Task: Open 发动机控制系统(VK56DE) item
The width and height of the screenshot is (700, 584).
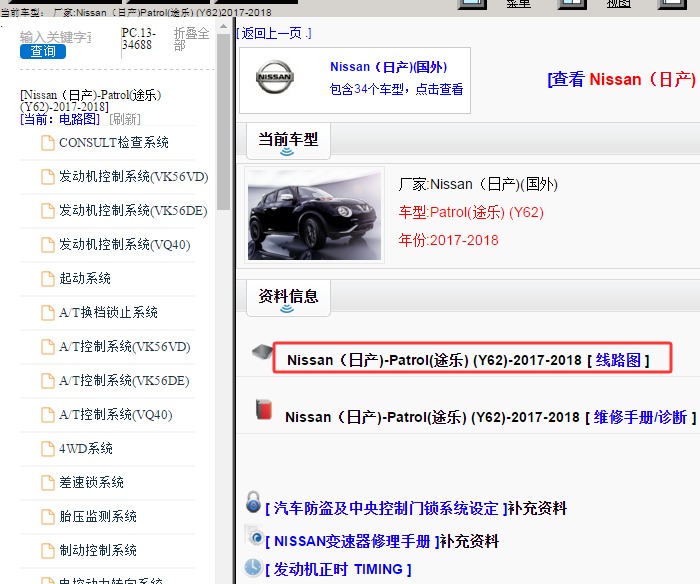Action: pos(133,210)
